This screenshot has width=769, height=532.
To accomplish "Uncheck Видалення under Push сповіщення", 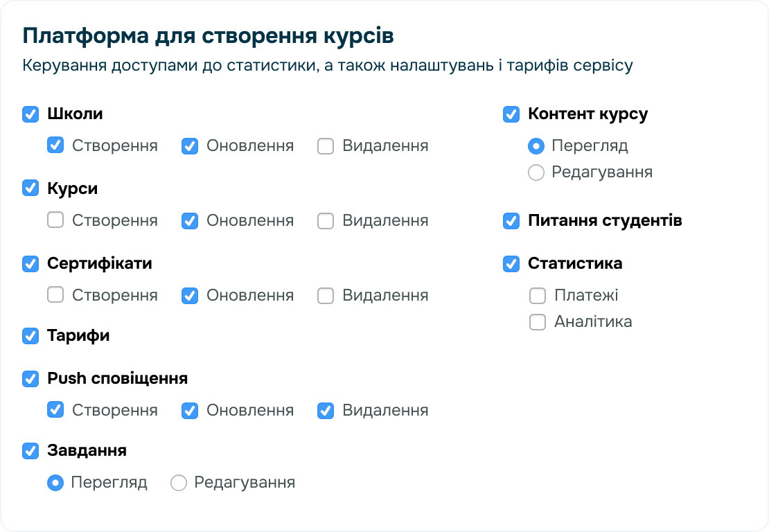I will (x=325, y=410).
